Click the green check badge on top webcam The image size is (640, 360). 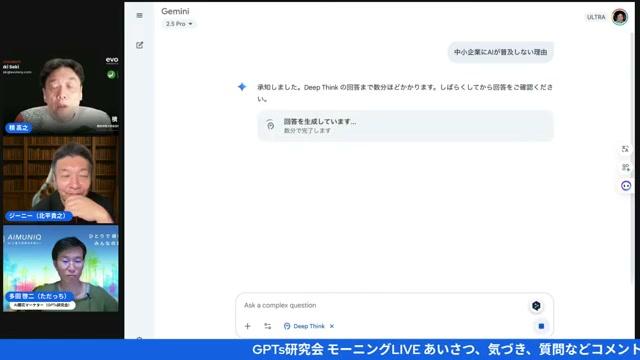pyautogui.click(x=111, y=74)
